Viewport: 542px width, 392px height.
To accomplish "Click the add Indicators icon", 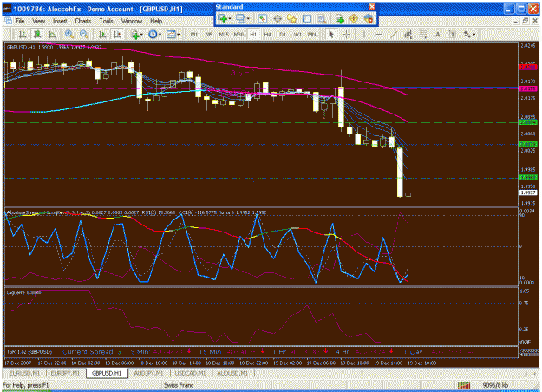I will [134, 34].
